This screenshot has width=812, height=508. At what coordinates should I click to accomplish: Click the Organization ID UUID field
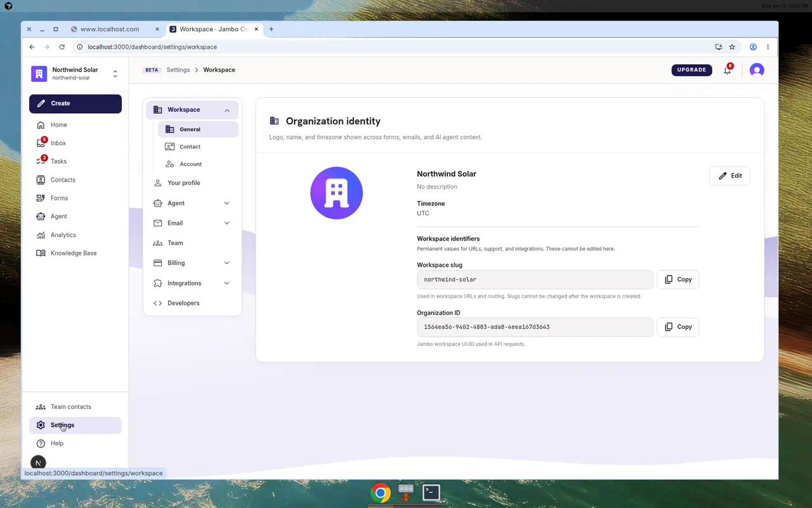(x=535, y=327)
